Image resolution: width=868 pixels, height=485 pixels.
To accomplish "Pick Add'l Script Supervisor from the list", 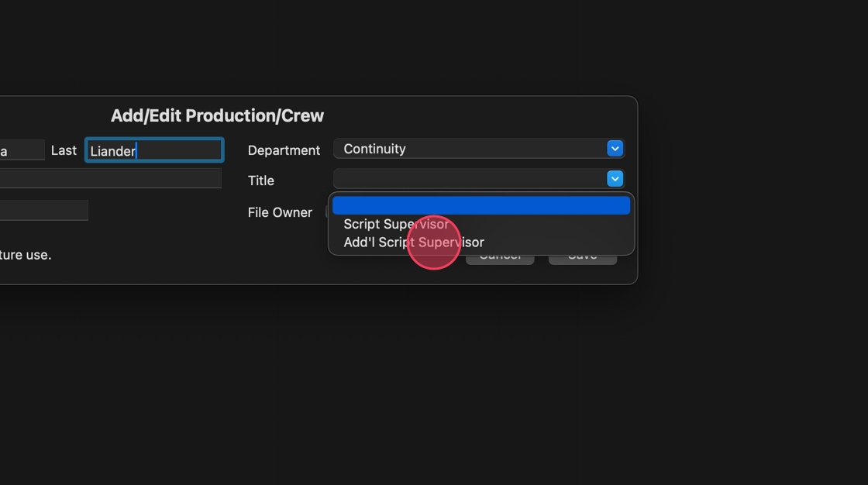I will [414, 242].
